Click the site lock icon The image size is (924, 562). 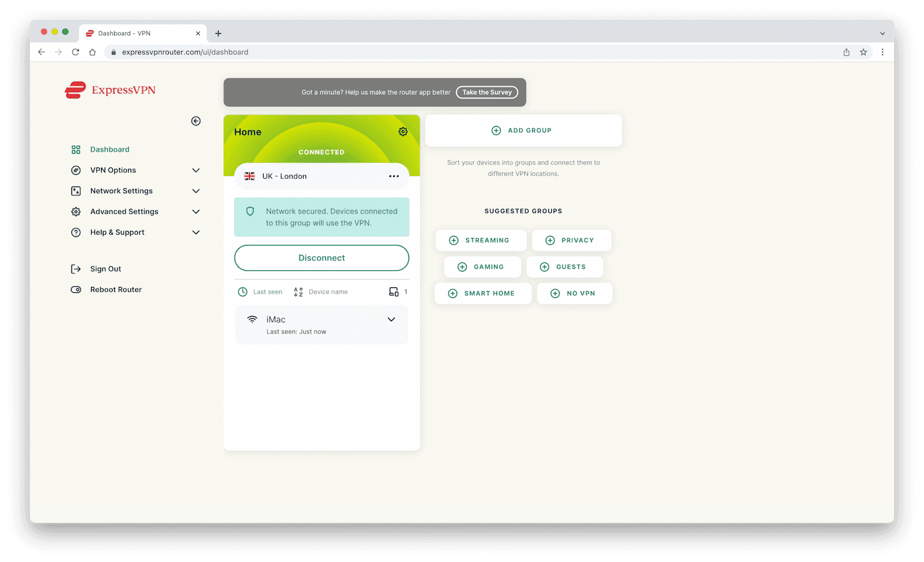[113, 52]
